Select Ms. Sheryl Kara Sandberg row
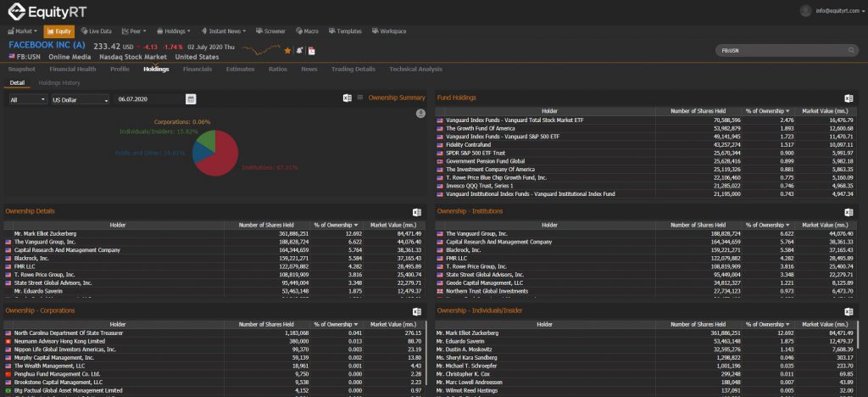This screenshot has width=868, height=397. tap(646, 358)
